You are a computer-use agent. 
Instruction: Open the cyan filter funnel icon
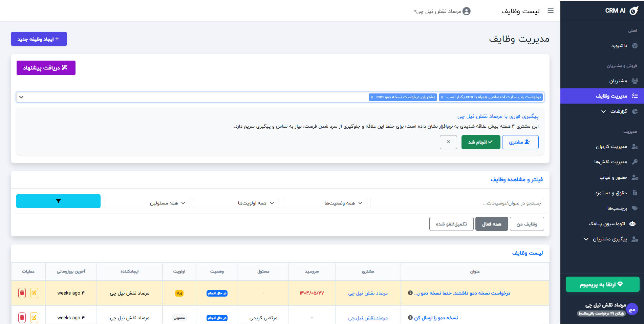click(x=58, y=201)
